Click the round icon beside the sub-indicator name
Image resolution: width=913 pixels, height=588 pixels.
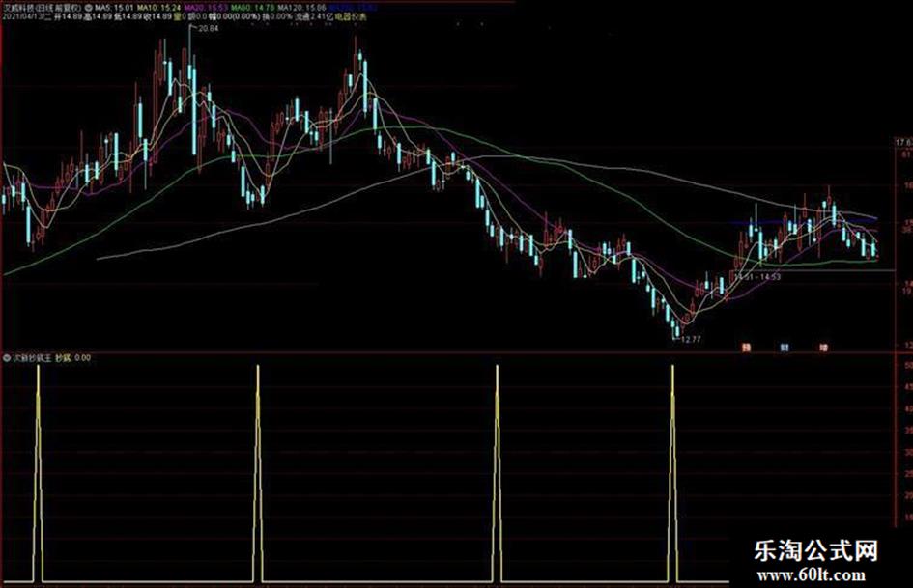(7, 358)
